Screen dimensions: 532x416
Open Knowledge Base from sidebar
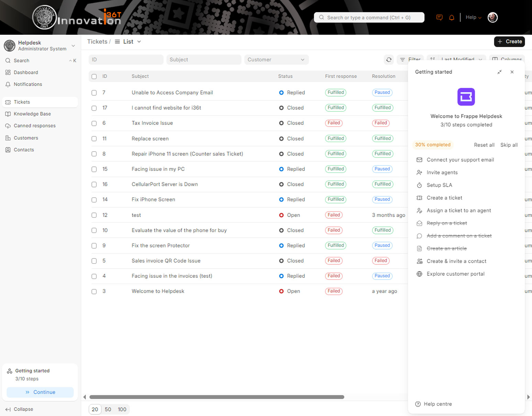[x=32, y=114]
